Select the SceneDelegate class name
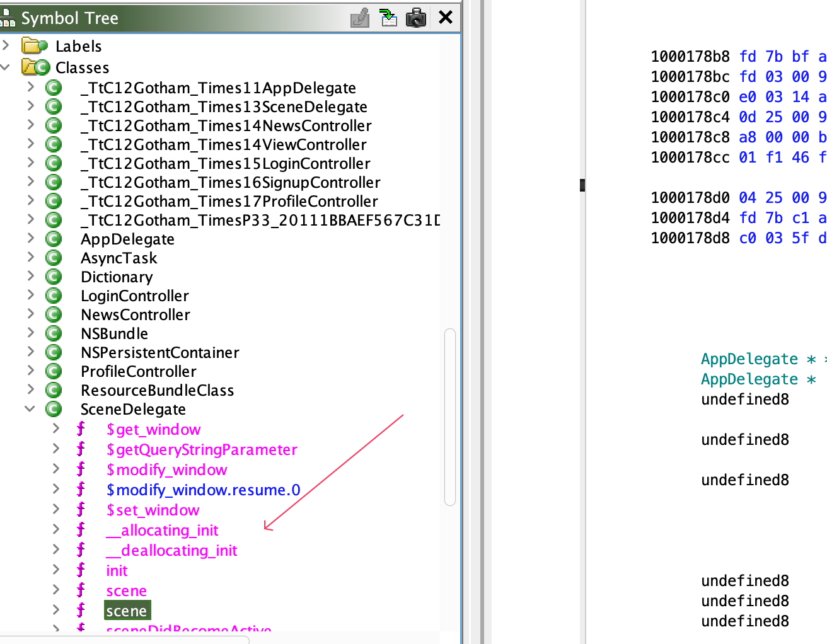 pos(133,410)
